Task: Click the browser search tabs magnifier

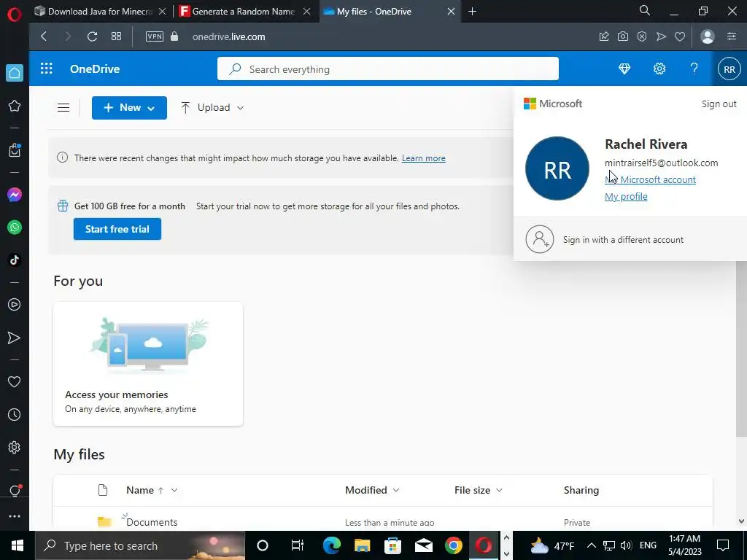Action: point(645,10)
